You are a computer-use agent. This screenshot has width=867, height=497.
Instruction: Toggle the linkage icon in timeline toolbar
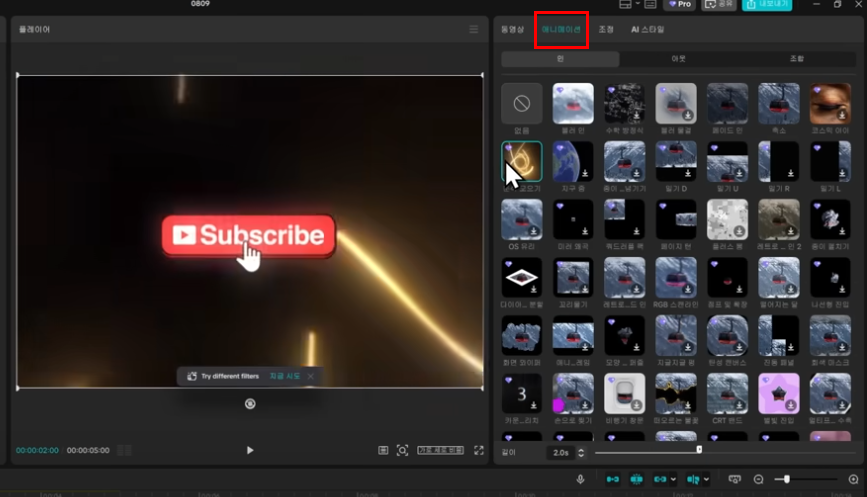[x=660, y=479]
